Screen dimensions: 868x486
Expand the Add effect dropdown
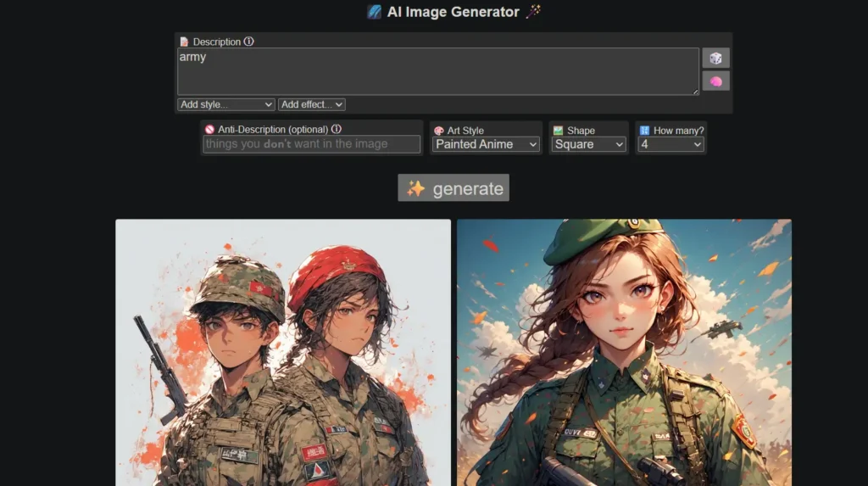[311, 104]
